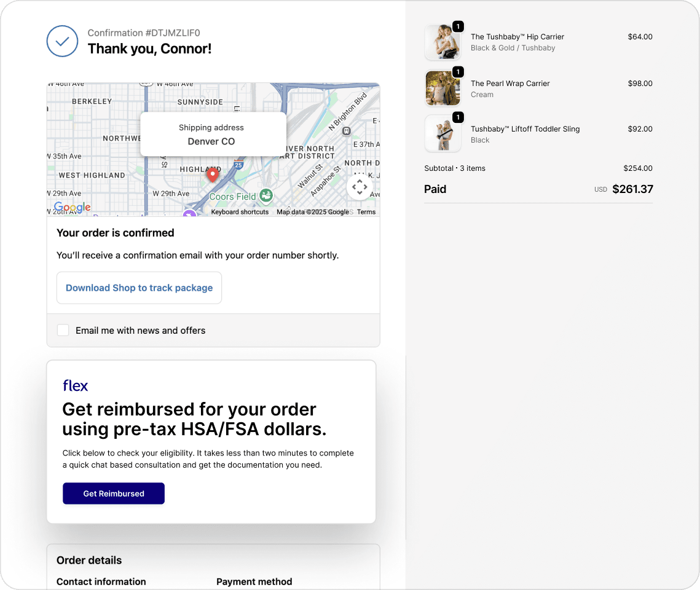700x590 pixels.
Task: Click the Shipping address Denver CO popup
Action: click(x=213, y=135)
